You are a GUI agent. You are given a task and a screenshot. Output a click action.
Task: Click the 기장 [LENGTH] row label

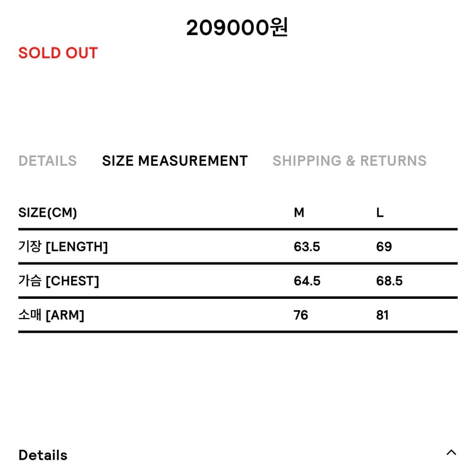click(x=63, y=246)
